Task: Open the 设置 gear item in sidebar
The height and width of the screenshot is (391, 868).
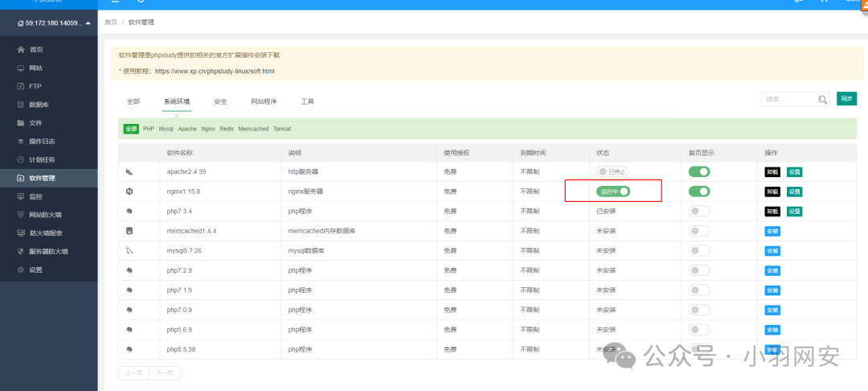Action: pyautogui.click(x=49, y=270)
